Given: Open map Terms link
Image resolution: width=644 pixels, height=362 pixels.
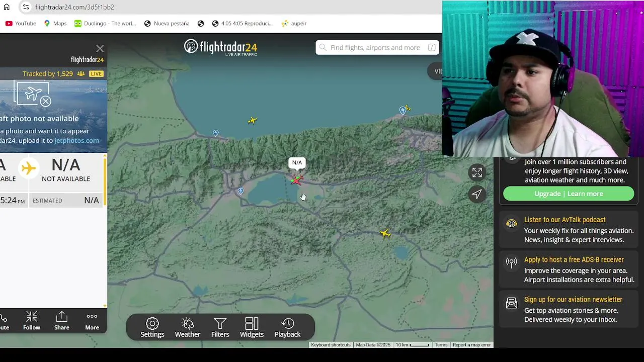Looking at the screenshot, I should pyautogui.click(x=441, y=345).
